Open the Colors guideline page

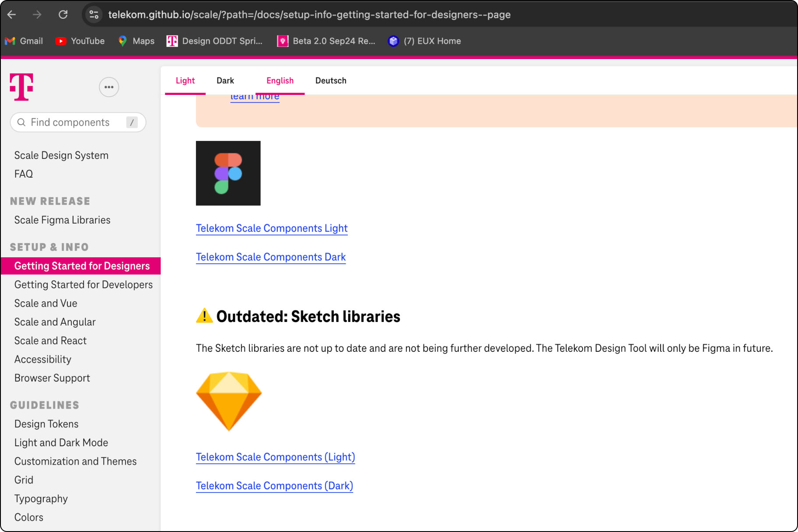29,518
